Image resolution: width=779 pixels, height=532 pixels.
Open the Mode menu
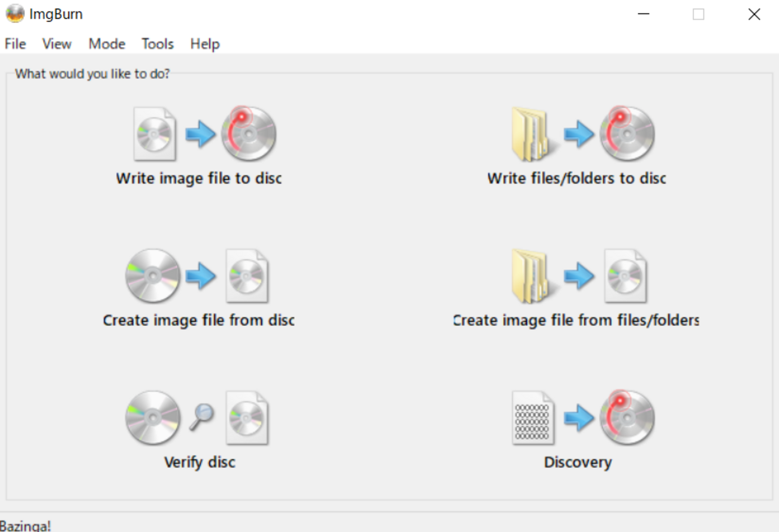[107, 44]
